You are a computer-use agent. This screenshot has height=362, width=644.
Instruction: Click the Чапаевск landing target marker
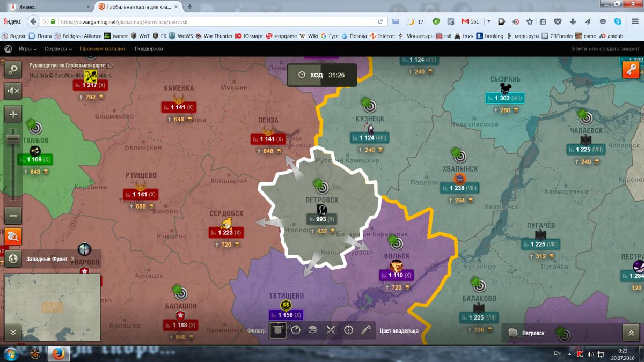586,117
